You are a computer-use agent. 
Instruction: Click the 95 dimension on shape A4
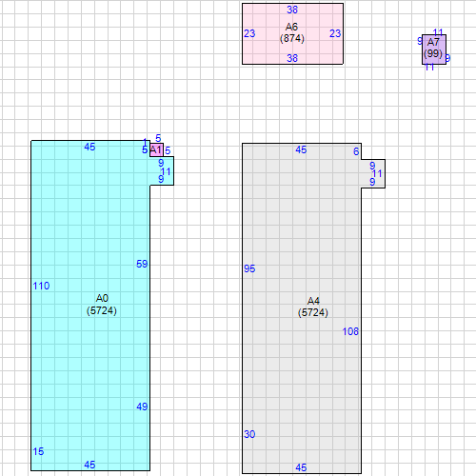tap(249, 268)
